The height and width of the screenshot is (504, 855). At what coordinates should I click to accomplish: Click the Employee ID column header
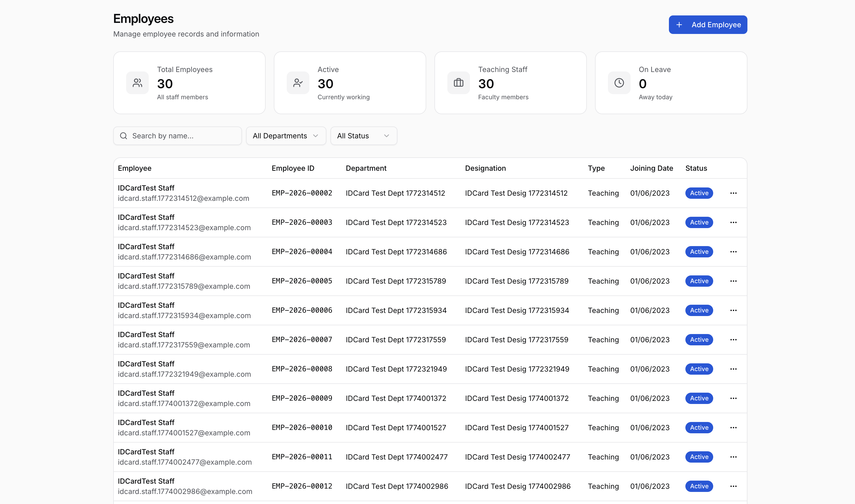tap(293, 168)
